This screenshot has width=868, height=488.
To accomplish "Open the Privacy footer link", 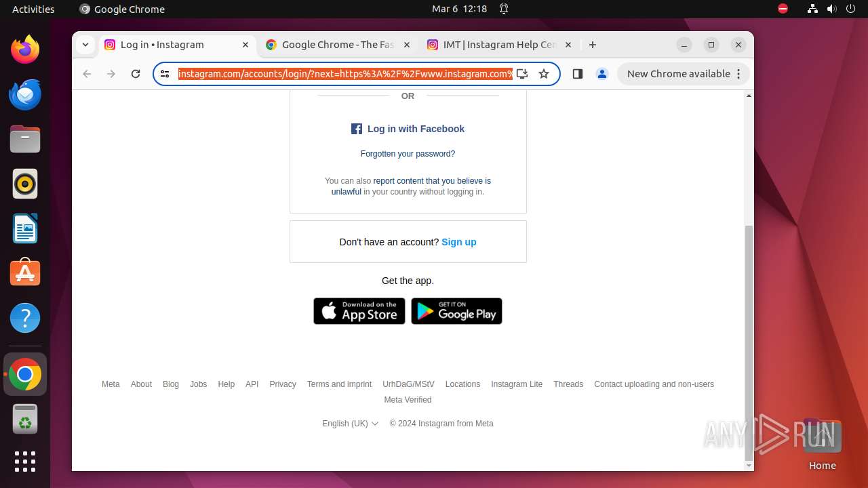I will click(283, 384).
